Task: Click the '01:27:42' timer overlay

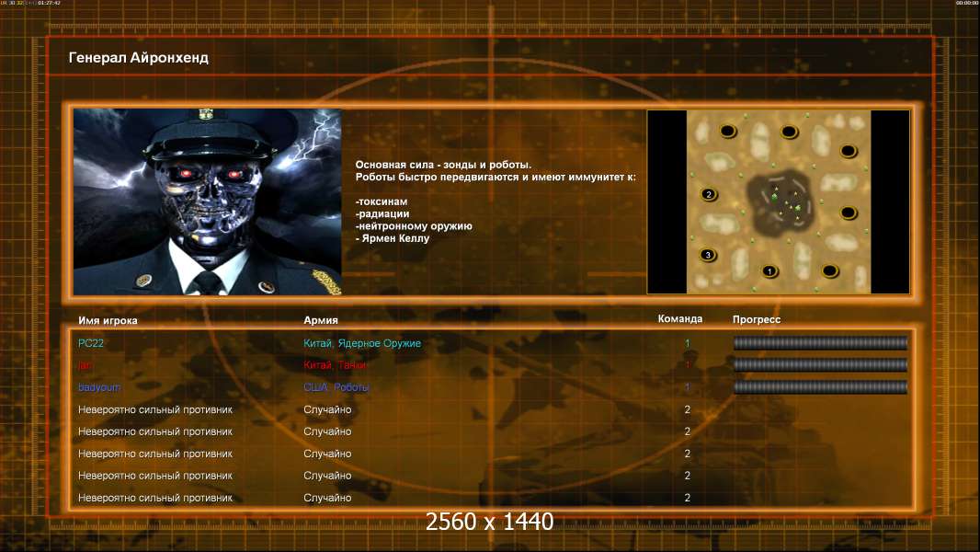Action: pyautogui.click(x=50, y=3)
